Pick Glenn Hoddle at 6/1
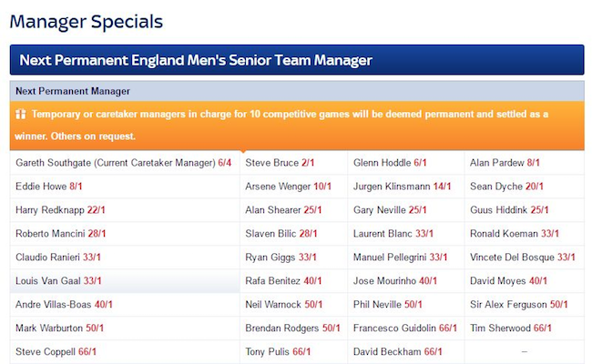 coord(406,163)
